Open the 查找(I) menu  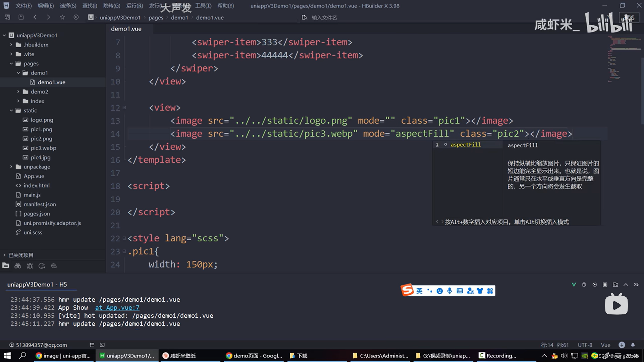point(90,6)
